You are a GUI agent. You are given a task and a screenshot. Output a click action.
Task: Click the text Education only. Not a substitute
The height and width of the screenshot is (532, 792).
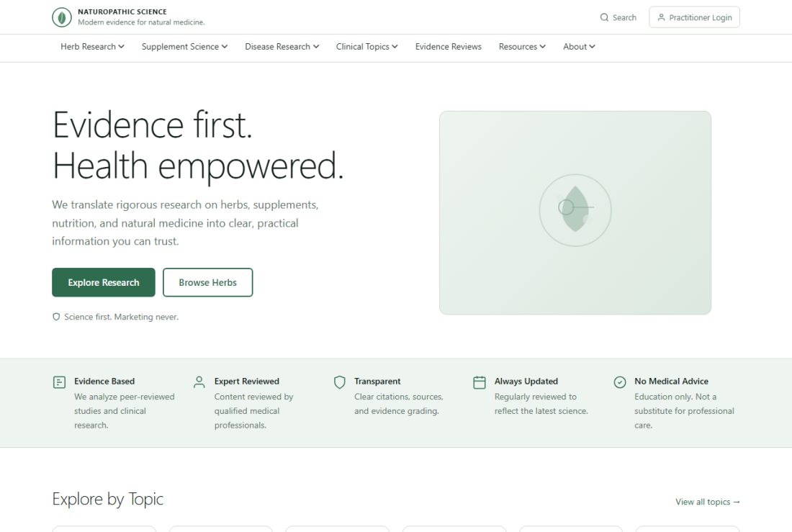tap(685, 411)
